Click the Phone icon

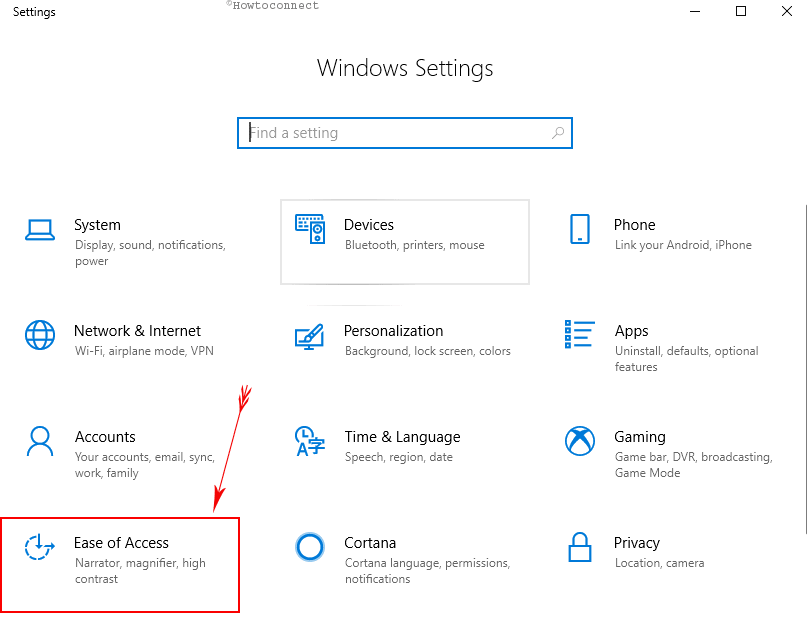coord(580,229)
